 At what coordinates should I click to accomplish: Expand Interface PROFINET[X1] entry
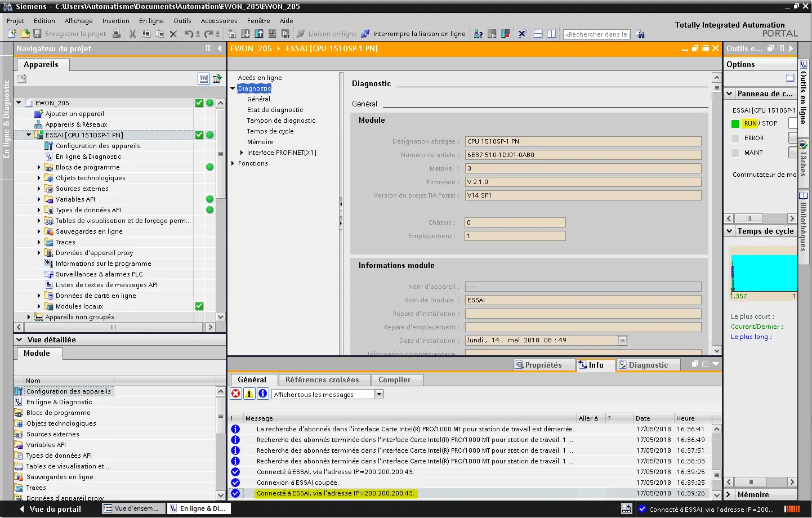pos(242,153)
